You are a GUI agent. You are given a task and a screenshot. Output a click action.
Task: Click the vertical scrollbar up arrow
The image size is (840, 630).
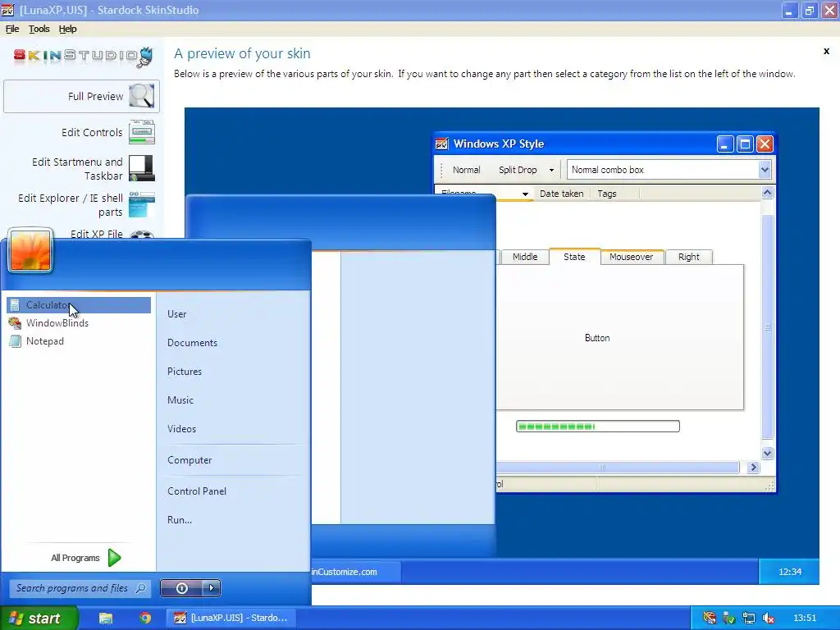coord(767,192)
